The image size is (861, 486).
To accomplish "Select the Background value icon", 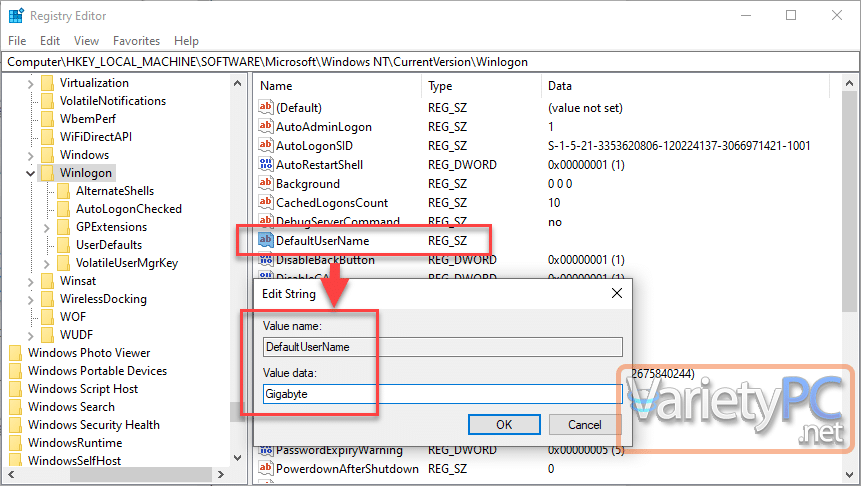I will pyautogui.click(x=266, y=183).
